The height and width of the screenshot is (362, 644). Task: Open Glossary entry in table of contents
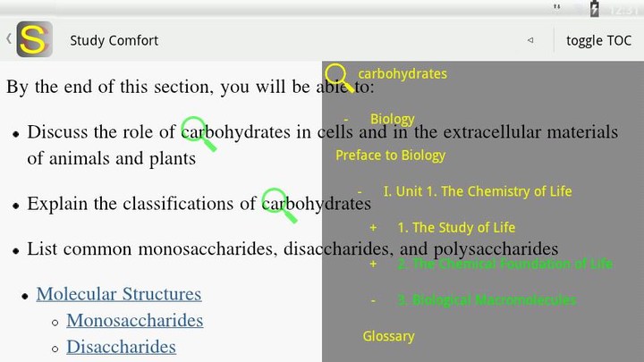(x=388, y=336)
